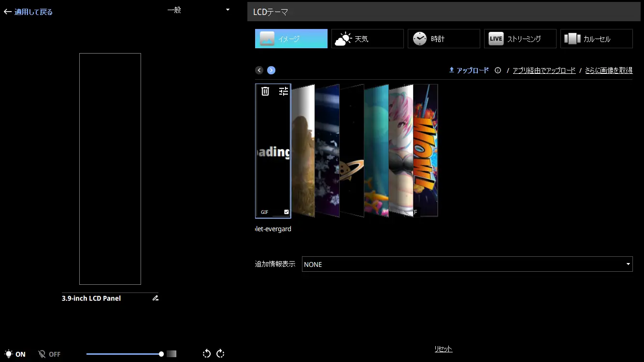Click 適用して戻る back button

(x=28, y=12)
